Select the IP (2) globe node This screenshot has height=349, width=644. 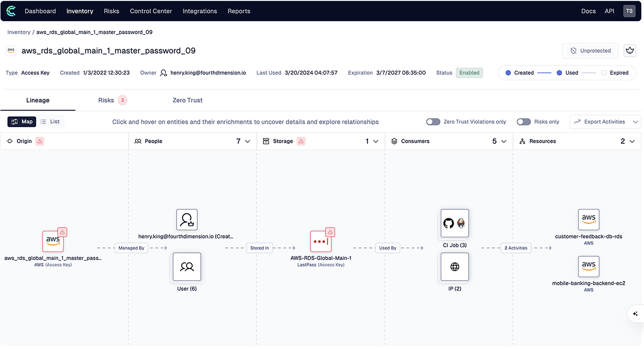[455, 267]
